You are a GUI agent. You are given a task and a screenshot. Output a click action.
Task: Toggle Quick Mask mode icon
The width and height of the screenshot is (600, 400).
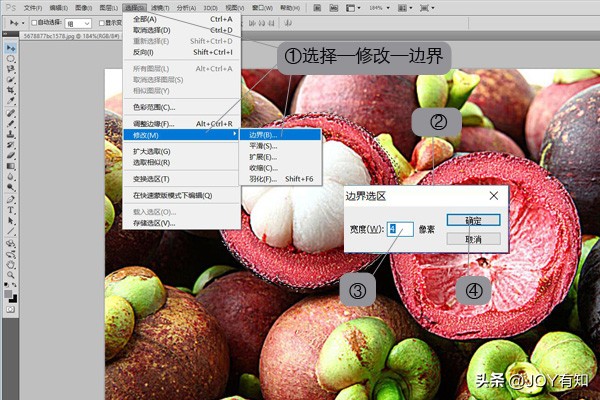[10, 309]
